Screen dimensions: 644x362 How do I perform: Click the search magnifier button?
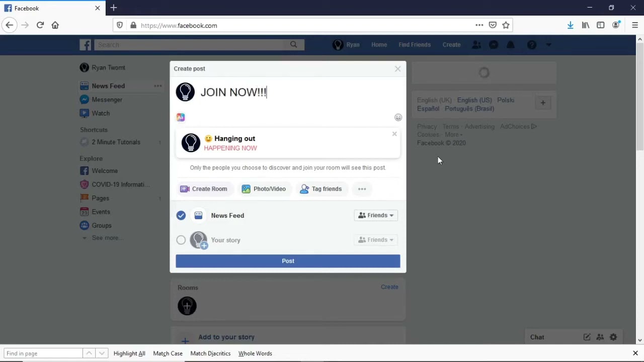(x=294, y=45)
